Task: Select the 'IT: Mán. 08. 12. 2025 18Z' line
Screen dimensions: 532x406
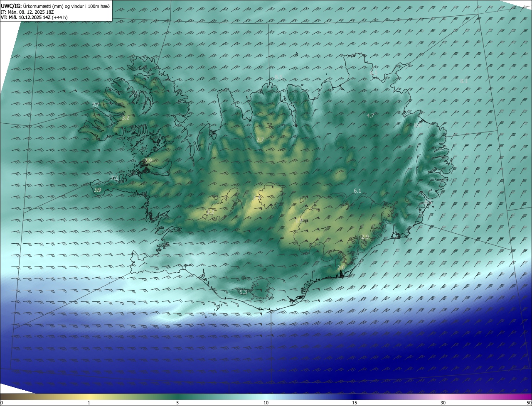Action: pos(27,12)
